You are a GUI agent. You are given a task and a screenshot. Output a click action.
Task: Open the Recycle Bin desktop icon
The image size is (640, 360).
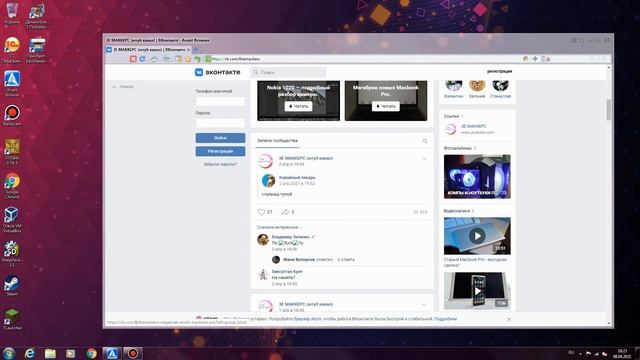coord(12,13)
